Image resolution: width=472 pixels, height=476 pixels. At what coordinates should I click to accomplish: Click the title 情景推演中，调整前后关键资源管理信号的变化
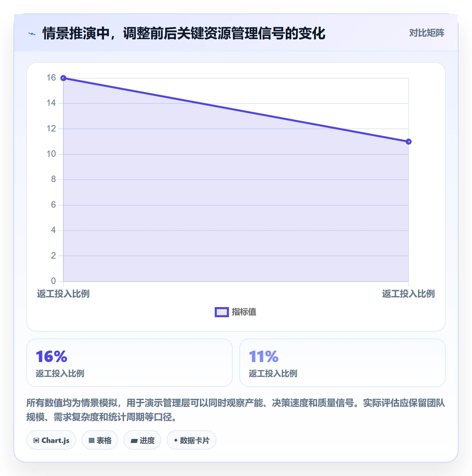click(x=184, y=33)
